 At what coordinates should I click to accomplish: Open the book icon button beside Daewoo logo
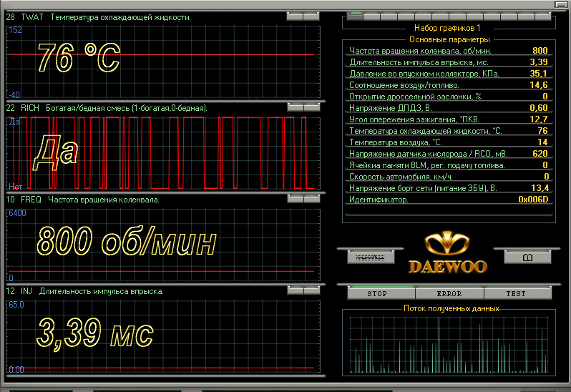coord(527,258)
